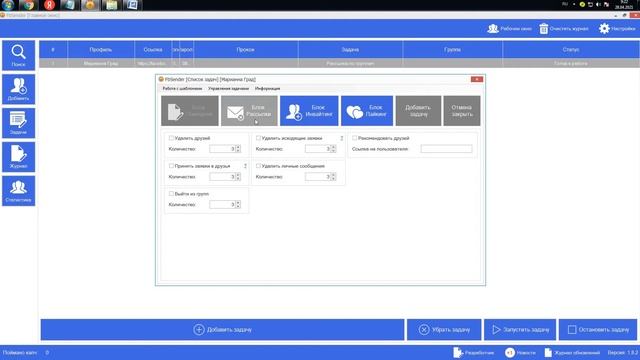Screen dimensions: 640x360
Task: Enable the Удалить личные сообщения checkbox
Action: point(258,166)
